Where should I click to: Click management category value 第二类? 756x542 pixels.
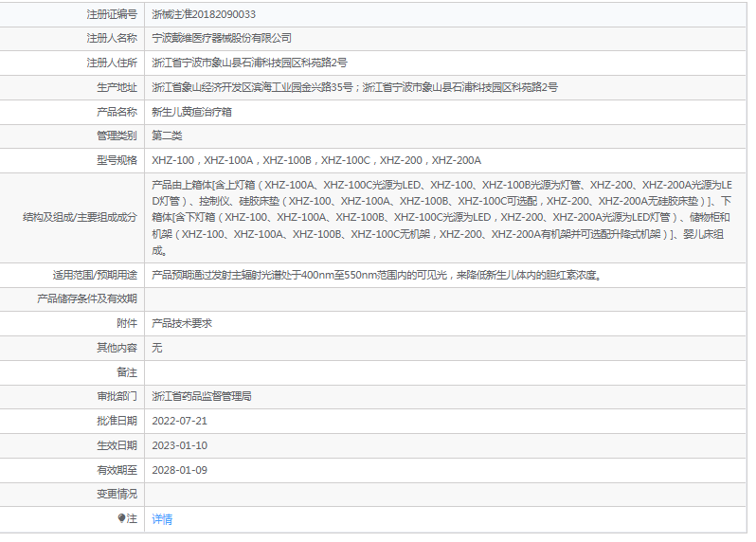tap(167, 135)
